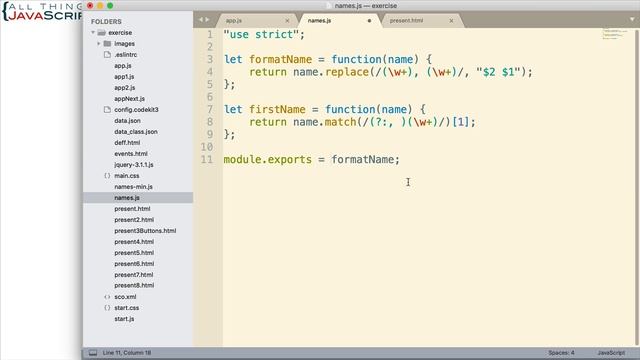The image size is (640, 360).
Task: Change the JavaScript syntax selector
Action: [611, 353]
